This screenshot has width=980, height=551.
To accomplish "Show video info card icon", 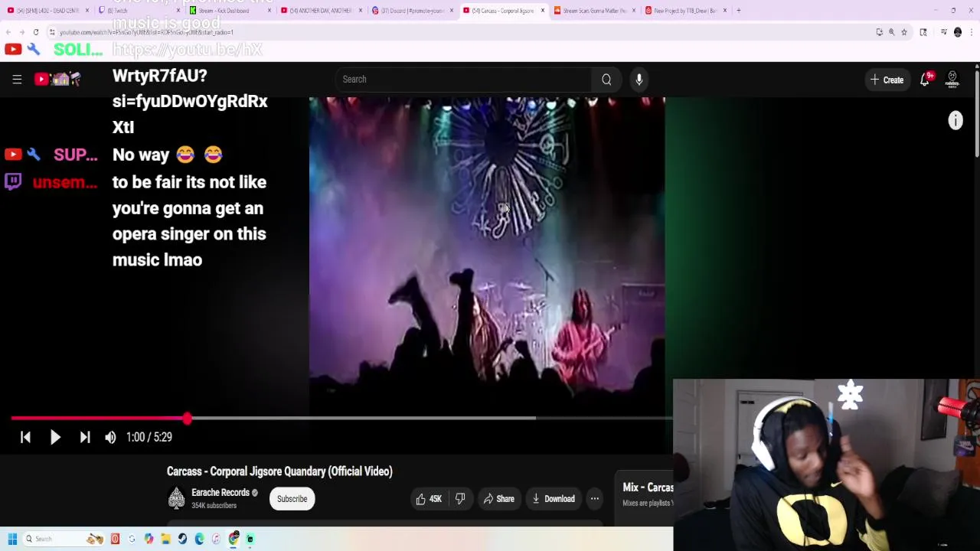I will pyautogui.click(x=955, y=120).
